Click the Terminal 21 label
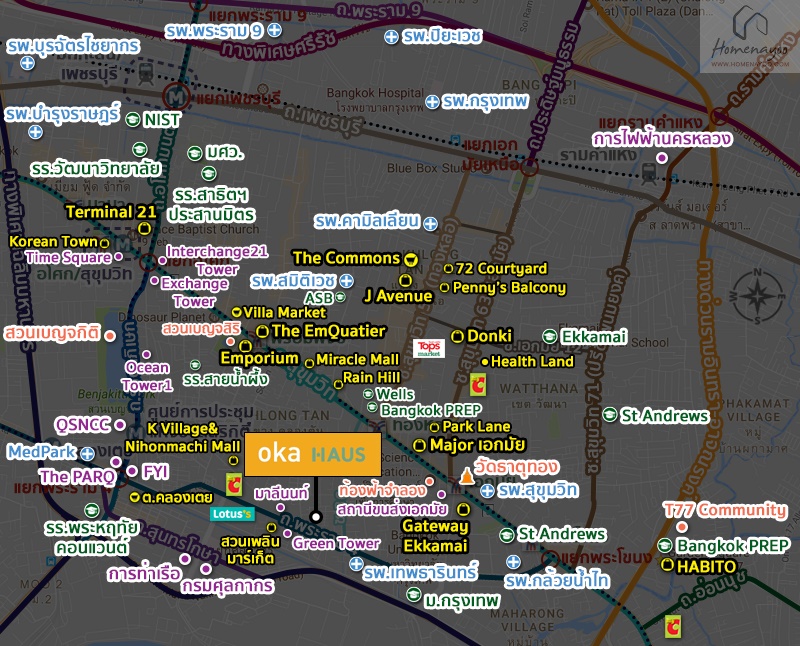The image size is (800, 646). (x=111, y=211)
